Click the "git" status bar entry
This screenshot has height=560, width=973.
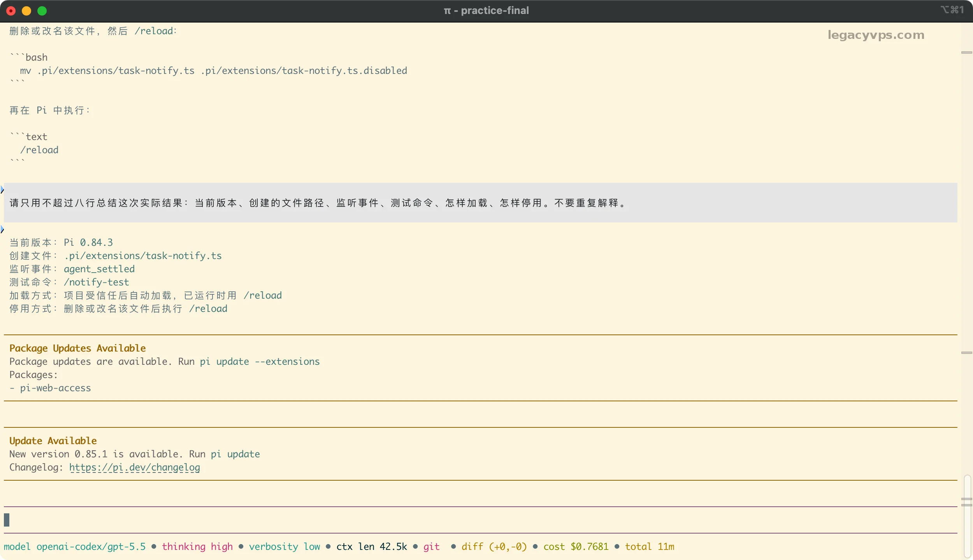432,546
